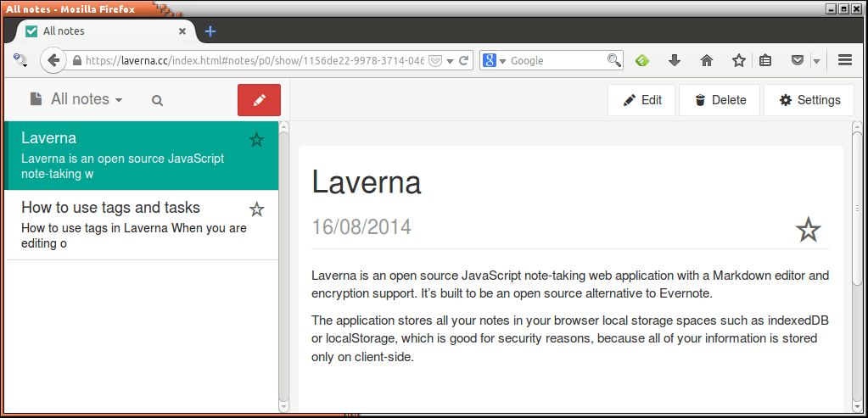Click the identity icon left of back button
868x418 pixels.
tap(20, 60)
